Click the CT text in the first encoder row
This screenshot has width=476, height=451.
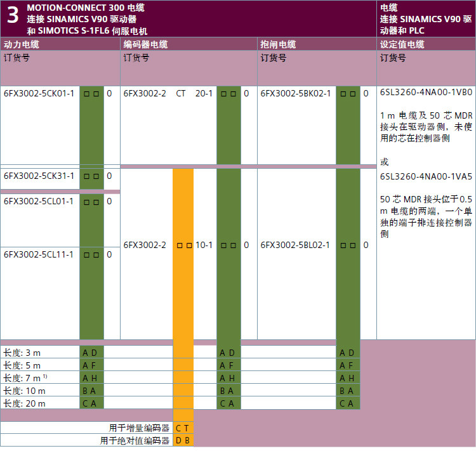click(181, 93)
